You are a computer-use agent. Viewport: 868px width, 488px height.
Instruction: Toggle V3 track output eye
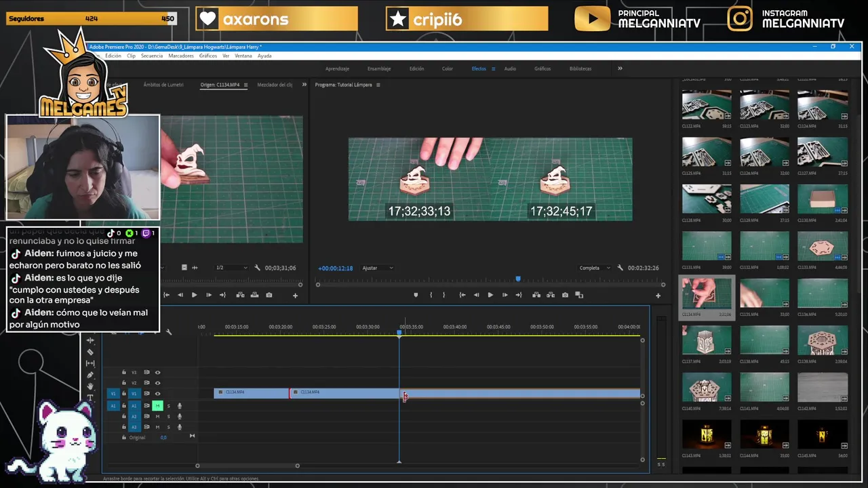157,372
